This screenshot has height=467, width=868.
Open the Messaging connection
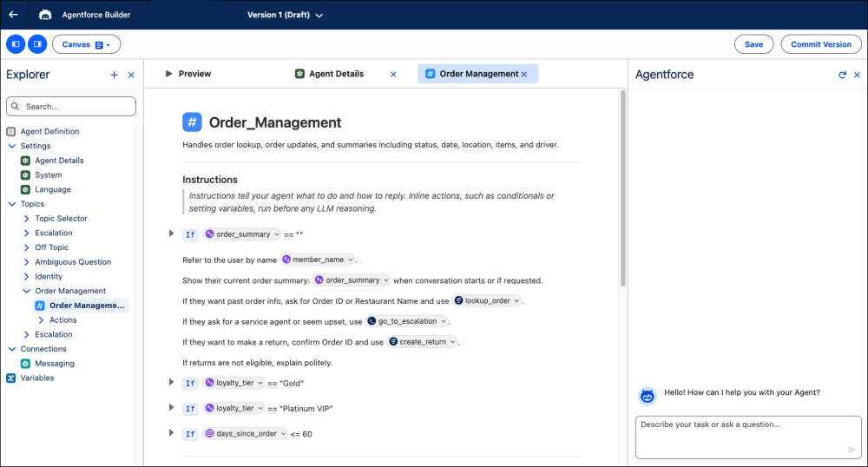coord(54,364)
